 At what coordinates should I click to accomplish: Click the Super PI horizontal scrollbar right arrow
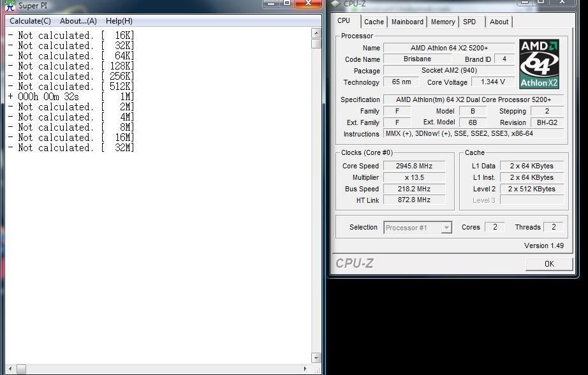(305, 369)
